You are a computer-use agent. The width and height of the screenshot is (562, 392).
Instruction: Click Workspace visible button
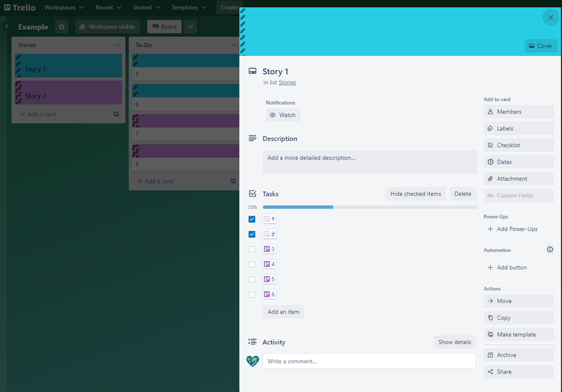pos(107,26)
